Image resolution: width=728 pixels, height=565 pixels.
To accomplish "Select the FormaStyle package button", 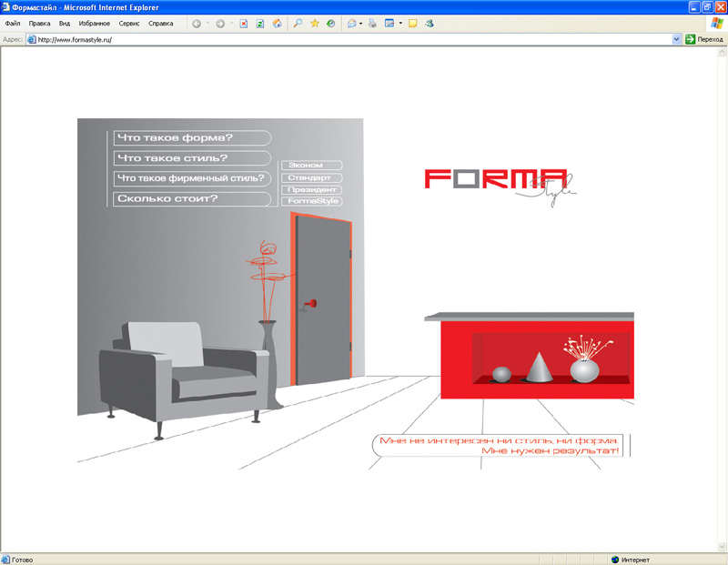I will tap(312, 201).
